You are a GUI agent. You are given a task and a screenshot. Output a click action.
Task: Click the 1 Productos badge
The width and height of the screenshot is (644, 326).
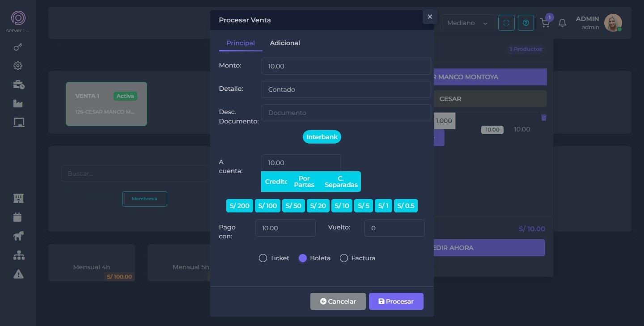pos(526,49)
